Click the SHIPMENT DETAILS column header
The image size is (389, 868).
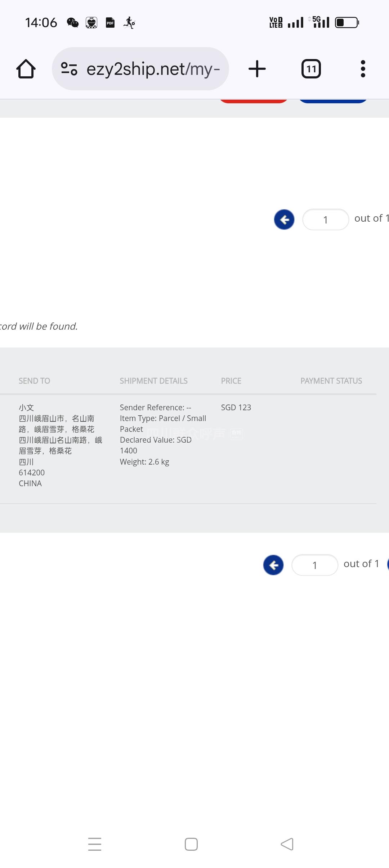(x=153, y=381)
